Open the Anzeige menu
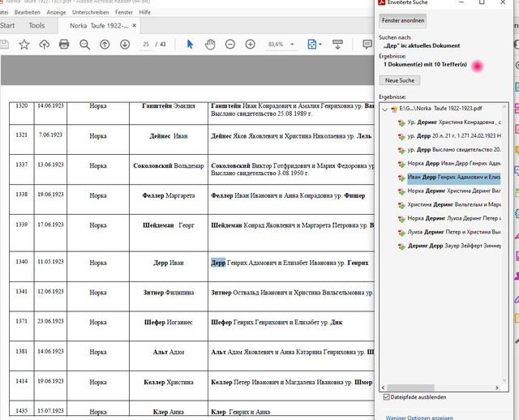Screen dimensions: 519x420 coord(56,12)
